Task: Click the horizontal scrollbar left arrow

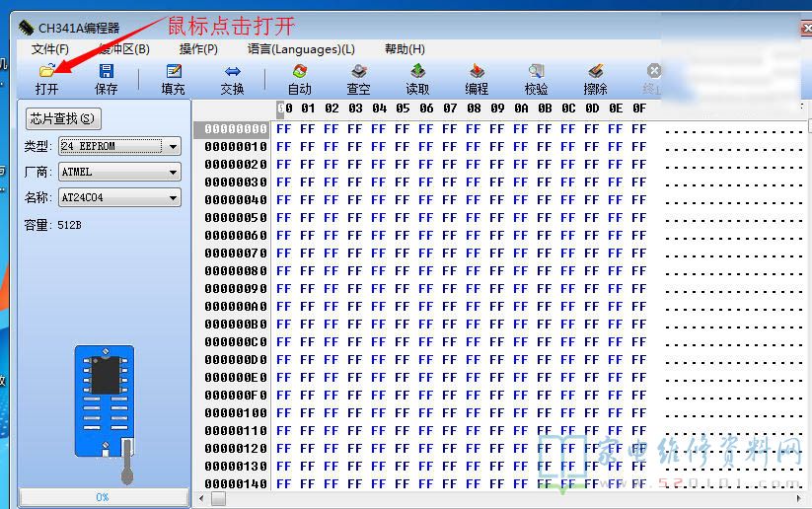Action: [x=202, y=499]
